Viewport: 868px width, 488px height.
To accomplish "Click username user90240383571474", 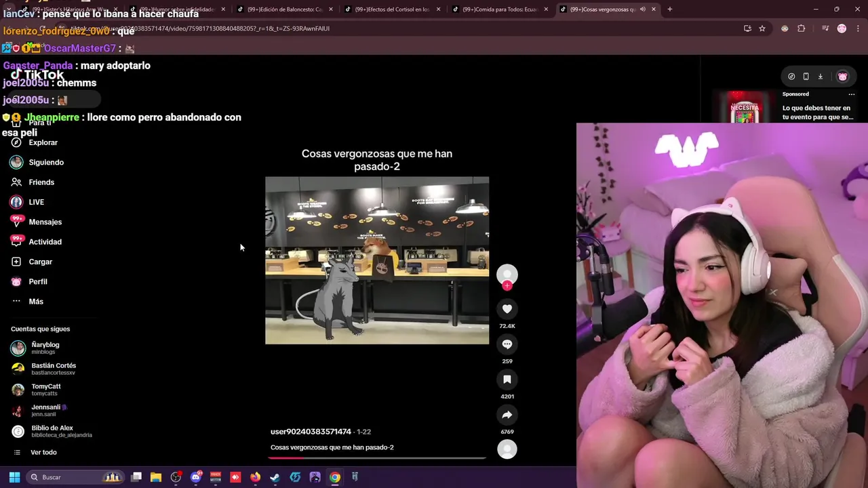I will coord(311,431).
